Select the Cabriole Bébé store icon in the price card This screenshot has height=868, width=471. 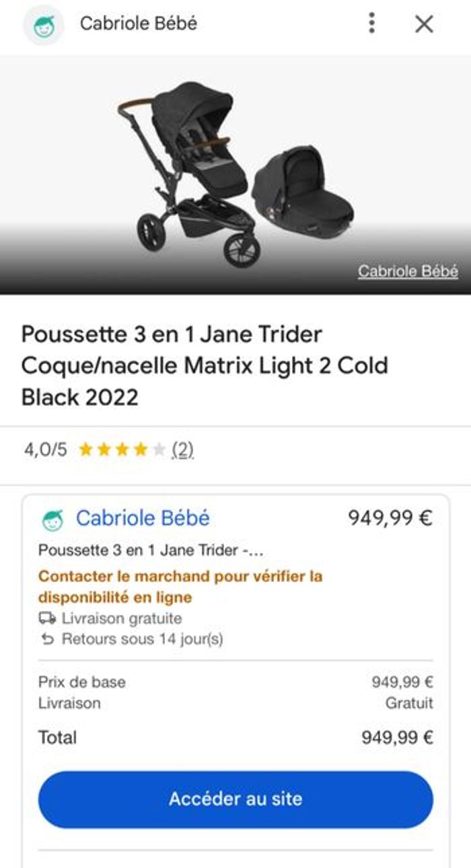52,518
